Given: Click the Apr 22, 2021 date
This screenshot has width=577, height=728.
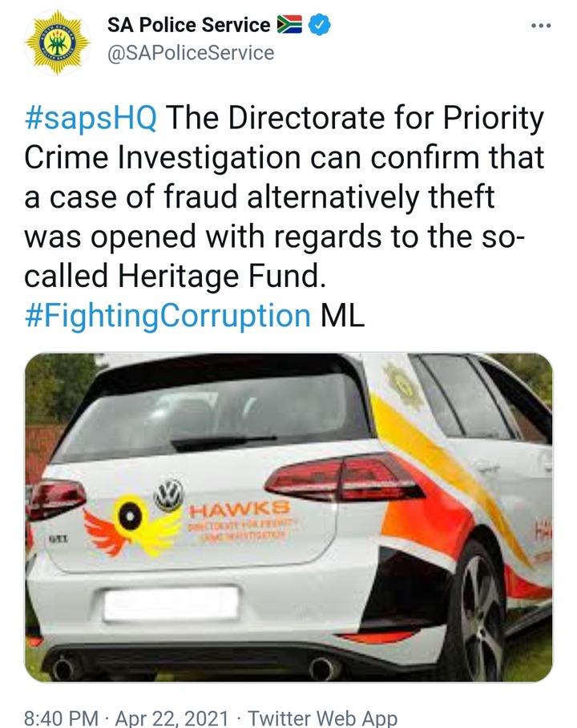Looking at the screenshot, I should point(171,718).
